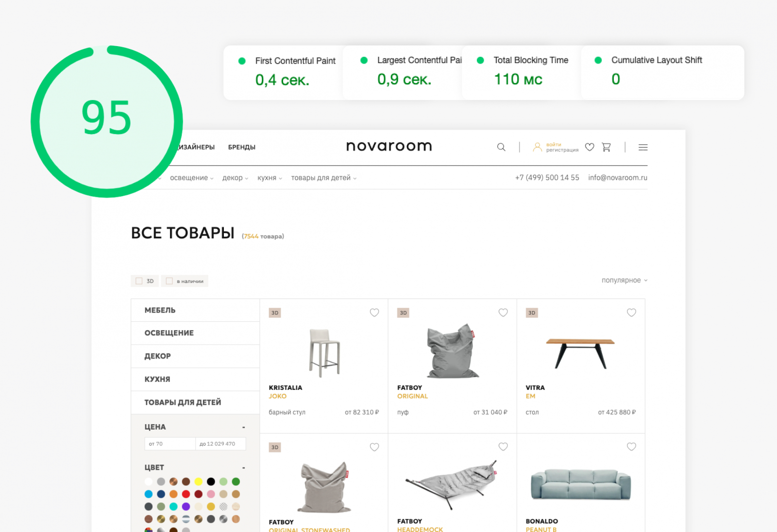Favorite the Kristalia Joko stool
Viewport: 777px width, 532px height.
point(374,313)
